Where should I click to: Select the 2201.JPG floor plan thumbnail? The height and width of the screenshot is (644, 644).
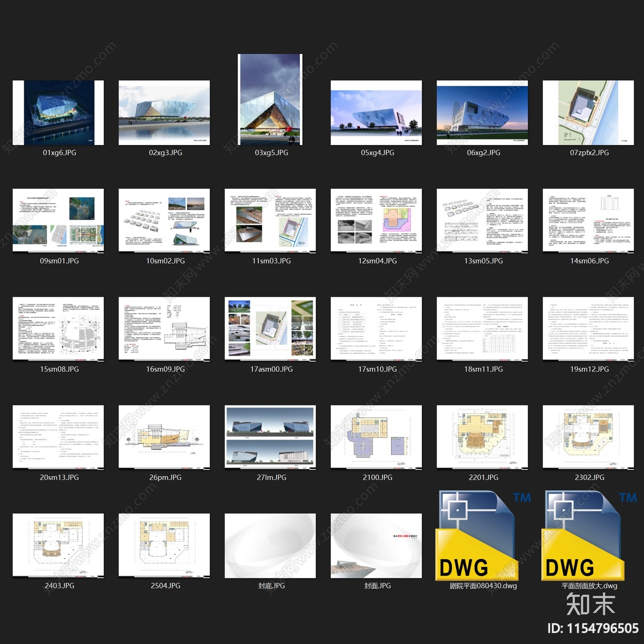482,438
